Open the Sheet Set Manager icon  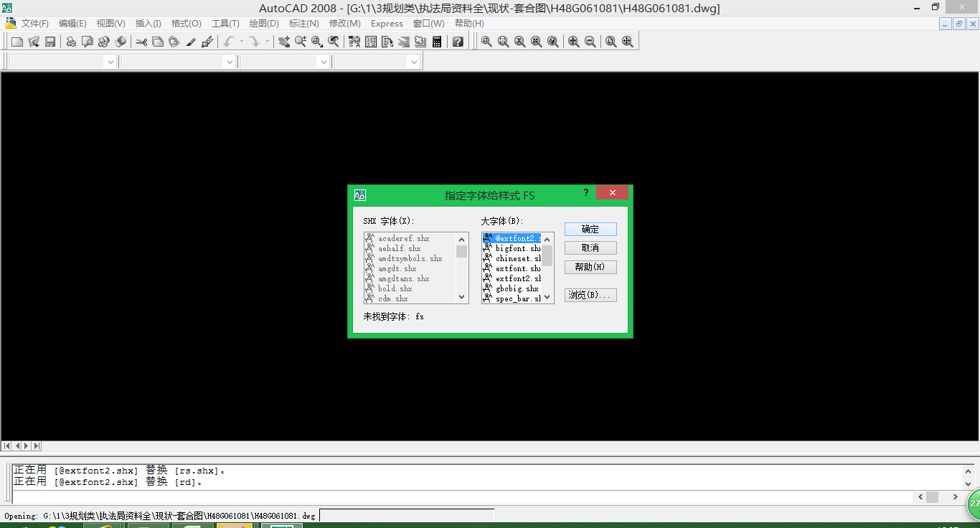tap(404, 42)
